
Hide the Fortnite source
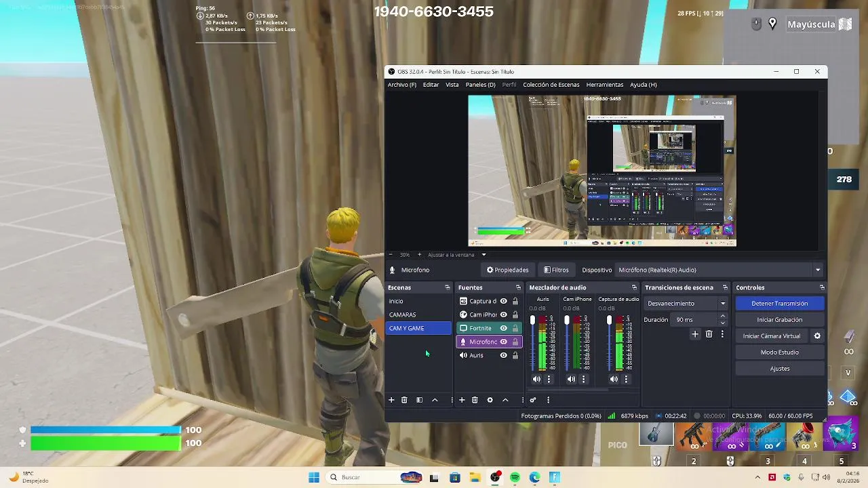tap(503, 328)
